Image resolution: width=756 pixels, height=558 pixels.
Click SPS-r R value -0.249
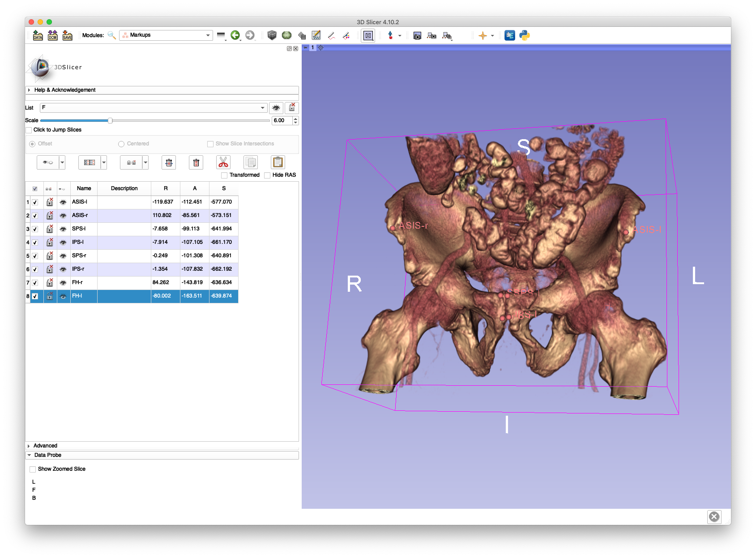pyautogui.click(x=160, y=256)
